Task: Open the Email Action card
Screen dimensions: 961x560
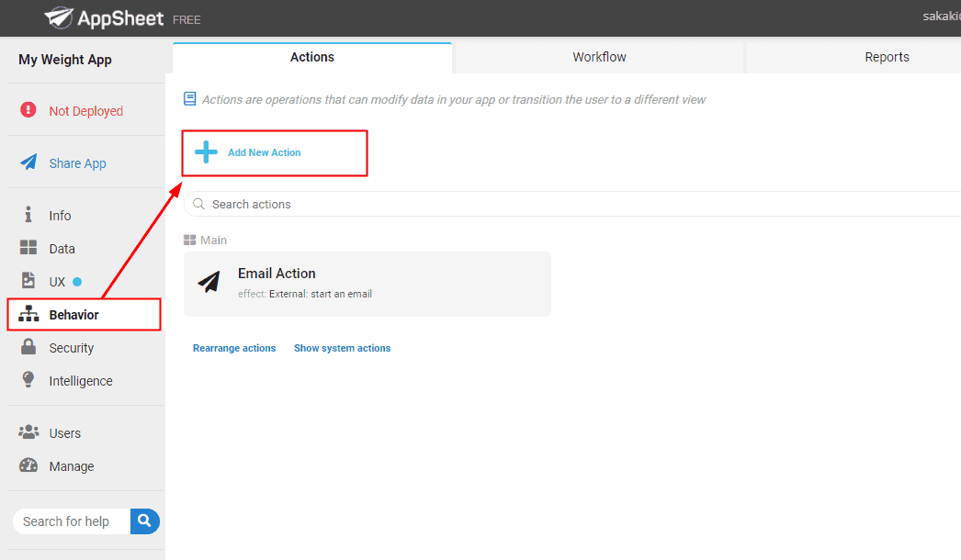Action: (367, 284)
